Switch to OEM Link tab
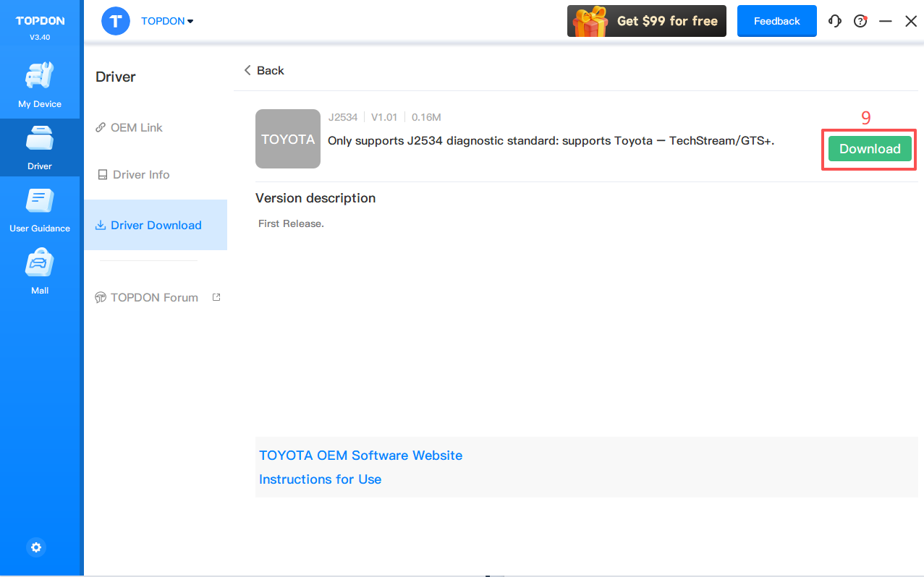Screen dimensions: 924x577 136,127
